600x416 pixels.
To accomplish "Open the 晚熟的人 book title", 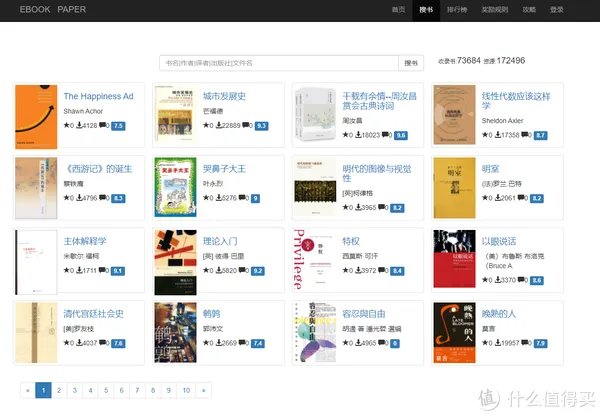I will click(499, 314).
